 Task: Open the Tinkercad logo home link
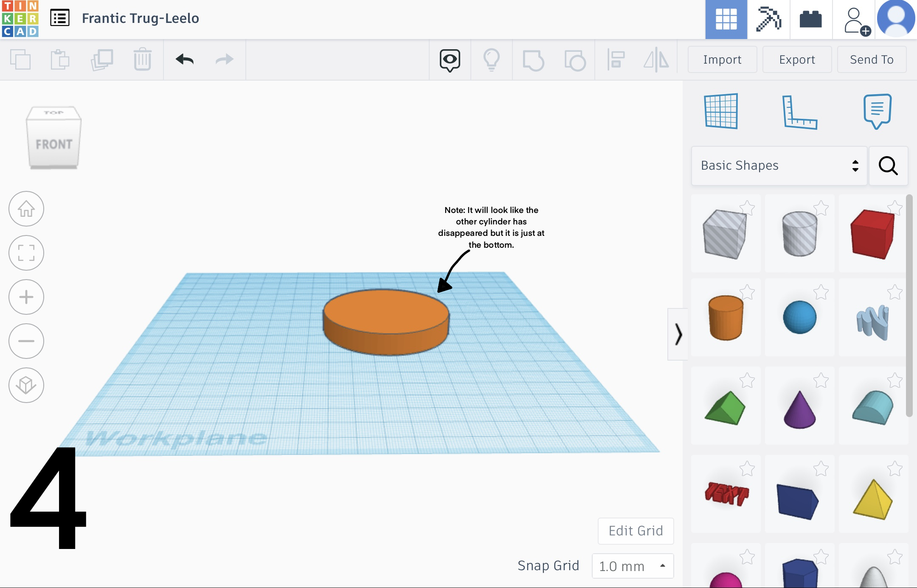[x=20, y=19]
